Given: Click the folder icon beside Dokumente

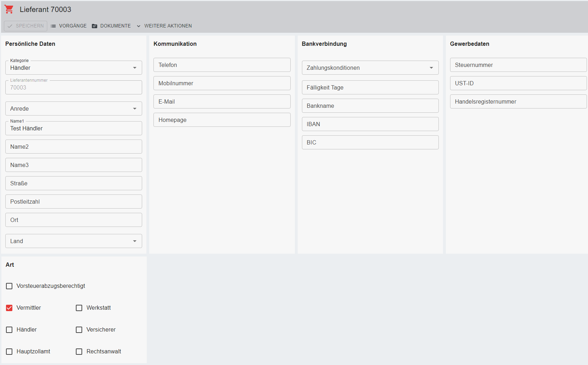Looking at the screenshot, I should (95, 26).
